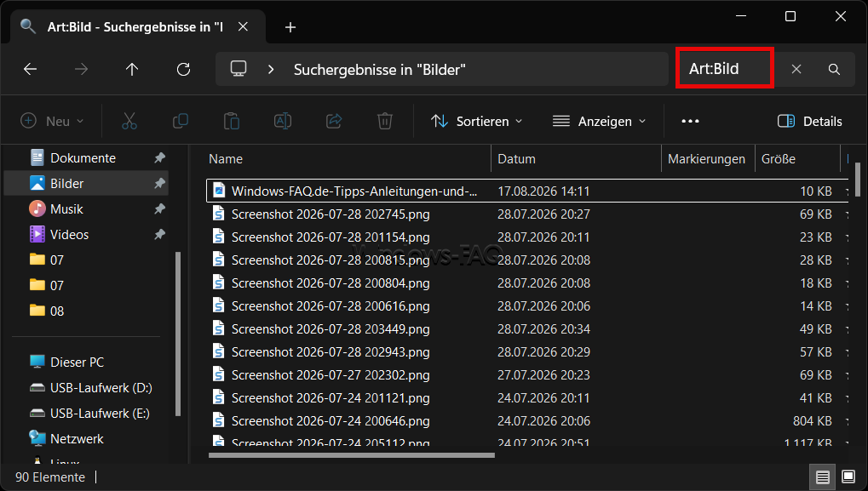
Task: Refresh the search results
Action: pyautogui.click(x=183, y=69)
